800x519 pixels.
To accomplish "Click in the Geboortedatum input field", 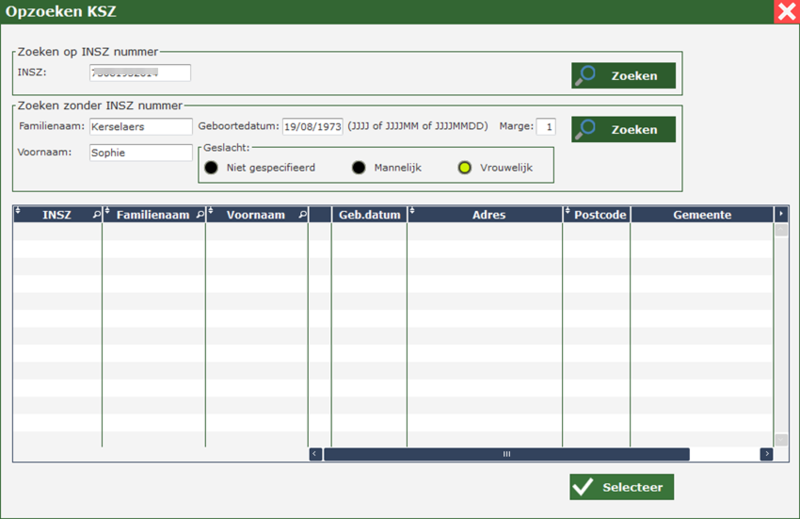I will coord(313,127).
